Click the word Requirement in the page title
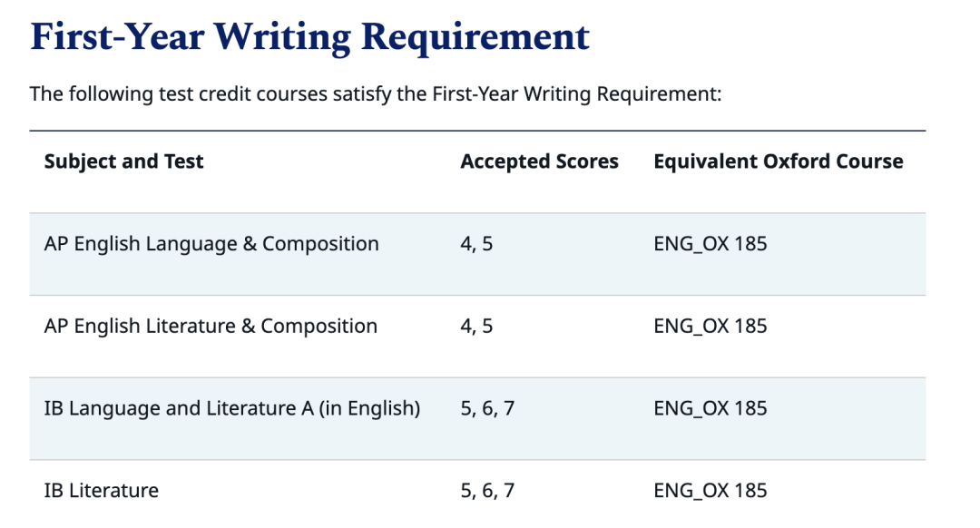The width and height of the screenshot is (980, 528). (x=475, y=37)
